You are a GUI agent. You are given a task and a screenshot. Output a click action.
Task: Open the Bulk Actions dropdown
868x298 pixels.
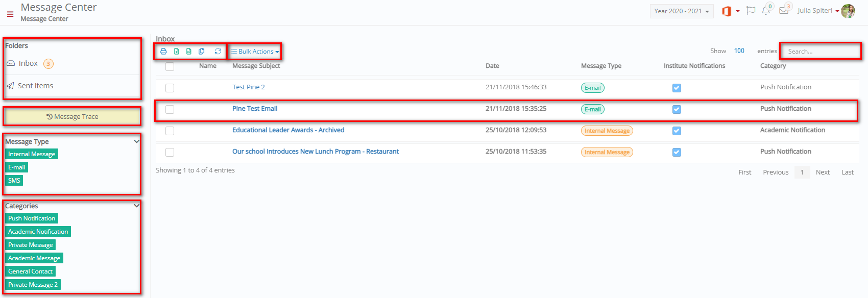tap(255, 52)
